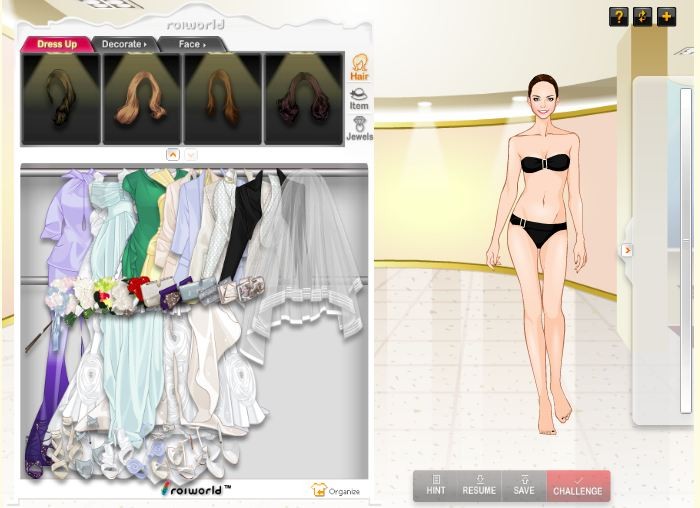Switch to the Face tab
Screen dimensions: 700x508
[191, 44]
